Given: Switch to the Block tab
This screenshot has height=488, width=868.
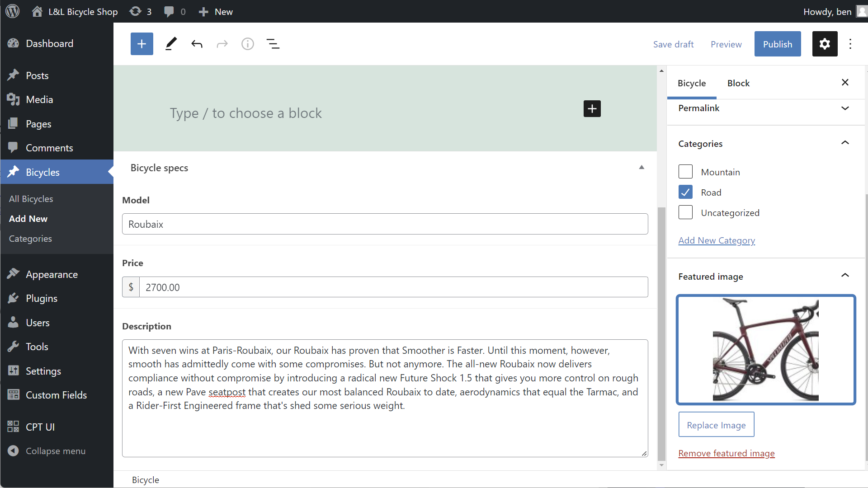Looking at the screenshot, I should point(738,83).
